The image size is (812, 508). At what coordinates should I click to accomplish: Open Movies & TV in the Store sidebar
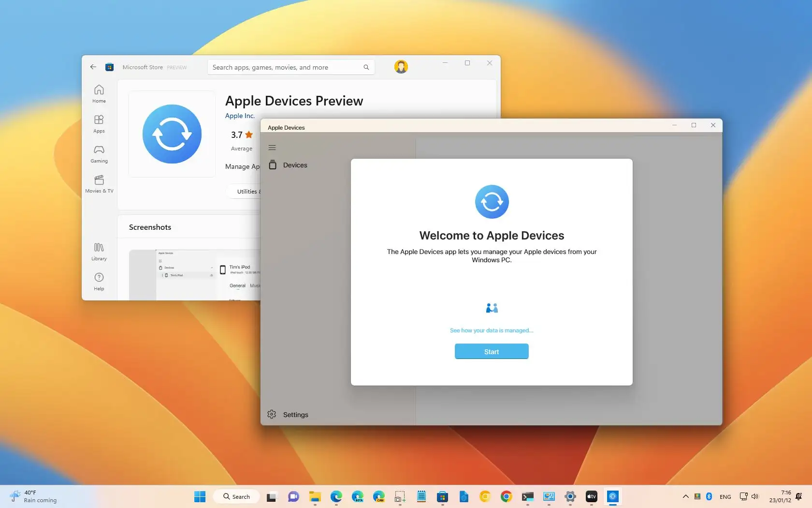pyautogui.click(x=99, y=184)
